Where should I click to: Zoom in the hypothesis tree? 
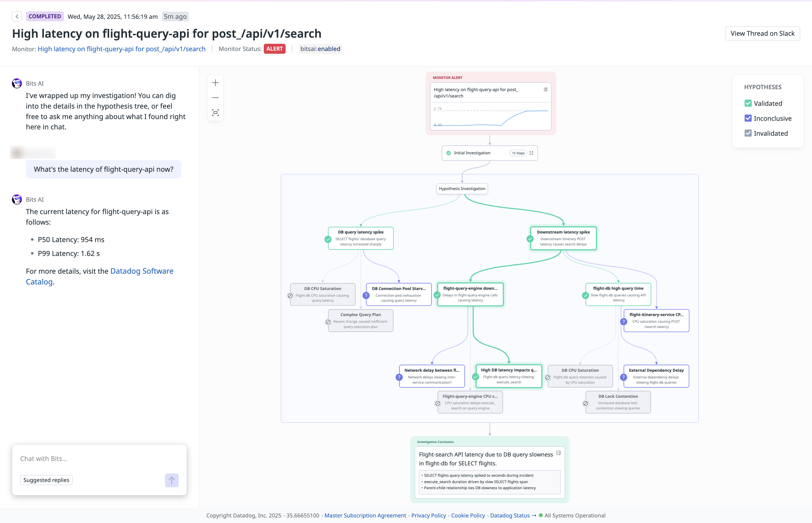coord(216,83)
